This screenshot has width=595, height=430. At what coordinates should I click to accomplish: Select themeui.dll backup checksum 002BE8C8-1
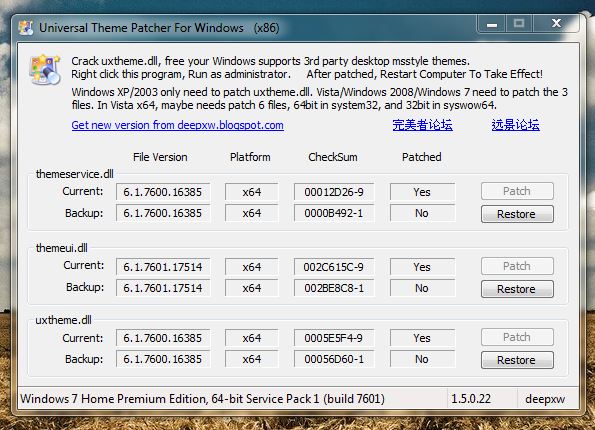click(x=334, y=288)
